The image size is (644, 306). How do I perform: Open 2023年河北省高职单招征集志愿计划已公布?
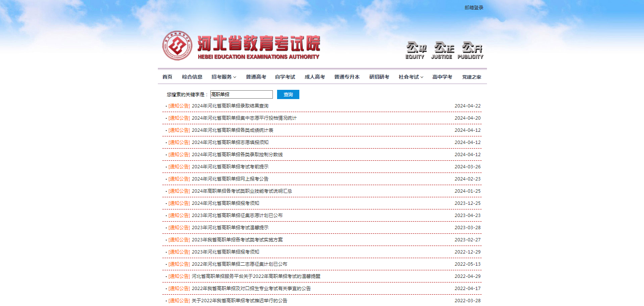pyautogui.click(x=237, y=215)
